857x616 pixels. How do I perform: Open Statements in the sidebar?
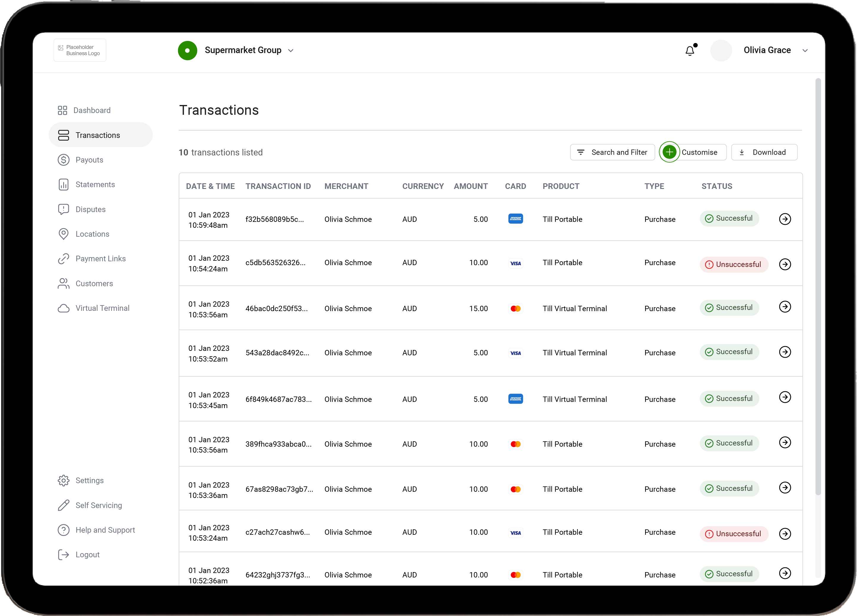tap(86, 184)
